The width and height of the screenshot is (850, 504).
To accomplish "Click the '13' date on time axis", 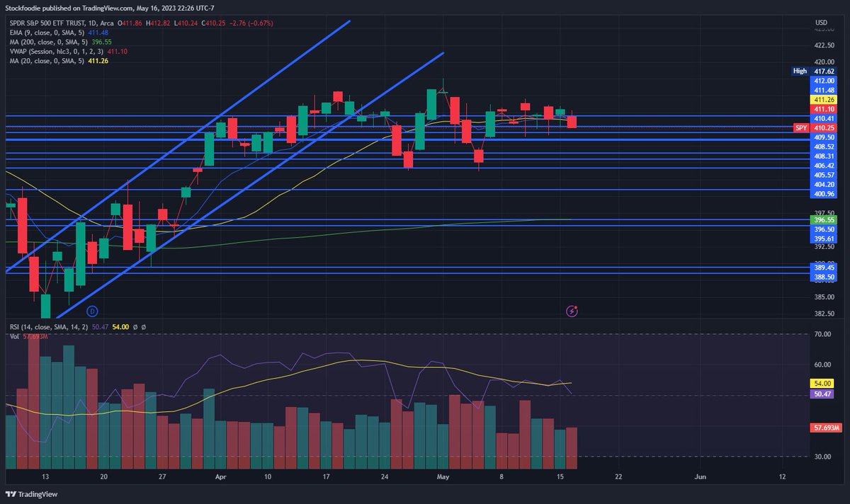I will coord(45,477).
